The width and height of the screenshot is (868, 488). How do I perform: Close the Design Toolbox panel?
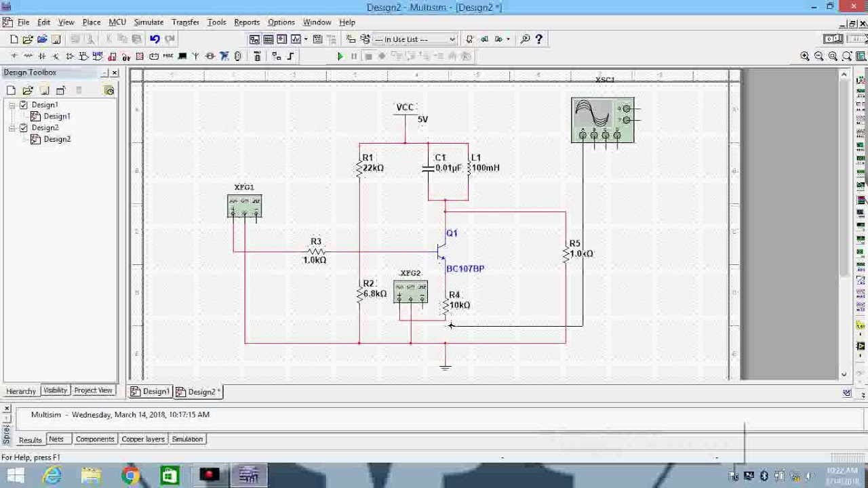coord(114,73)
